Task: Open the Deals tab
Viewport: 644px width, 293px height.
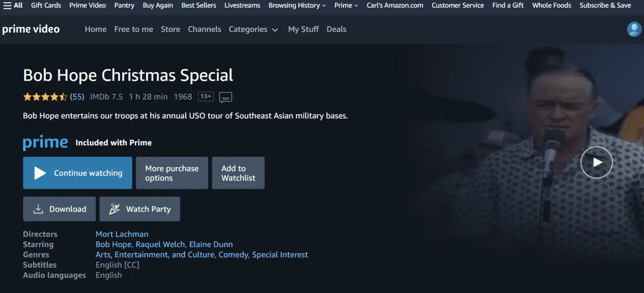Action: (336, 29)
